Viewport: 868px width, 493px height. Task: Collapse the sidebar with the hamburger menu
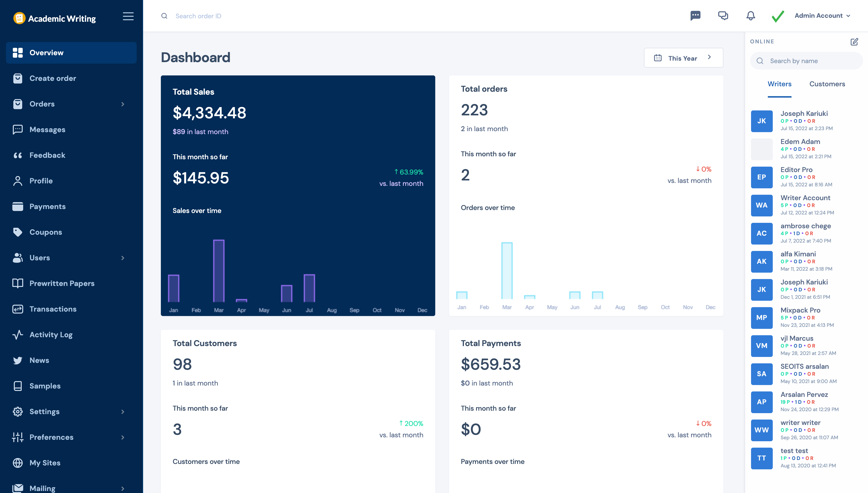[128, 16]
